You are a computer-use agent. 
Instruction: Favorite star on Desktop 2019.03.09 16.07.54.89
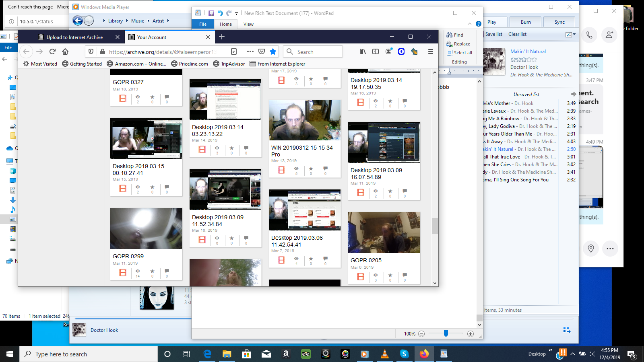(x=390, y=191)
